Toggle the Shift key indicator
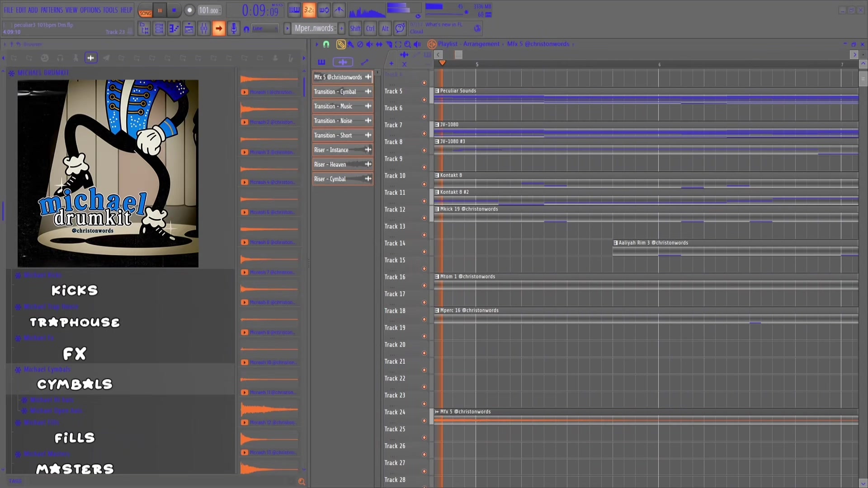This screenshot has height=488, width=868. tap(355, 28)
